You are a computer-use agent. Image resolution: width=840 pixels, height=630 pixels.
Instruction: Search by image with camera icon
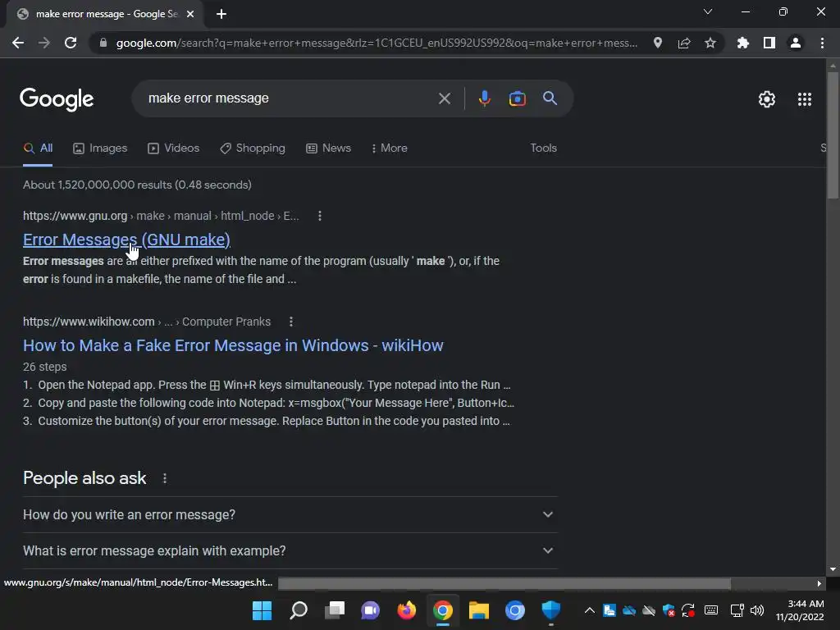[x=517, y=98]
